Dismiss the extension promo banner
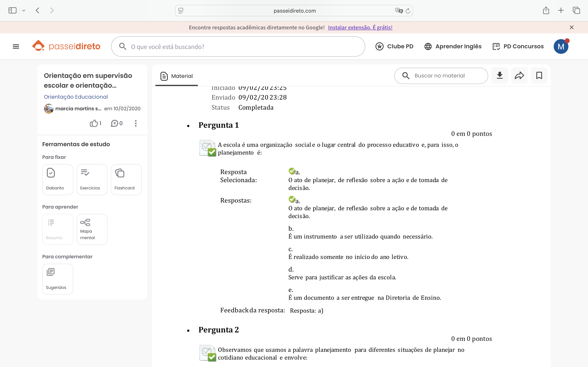 (571, 28)
